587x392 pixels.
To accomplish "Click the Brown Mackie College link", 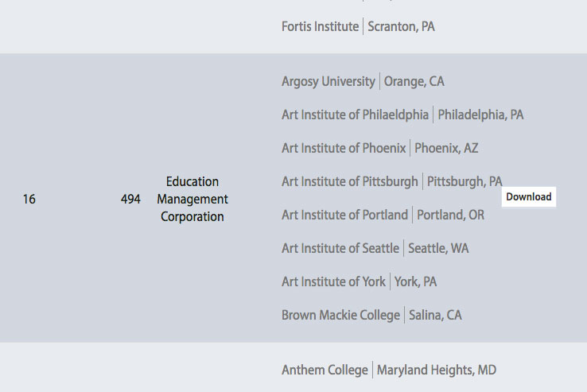I will (340, 315).
